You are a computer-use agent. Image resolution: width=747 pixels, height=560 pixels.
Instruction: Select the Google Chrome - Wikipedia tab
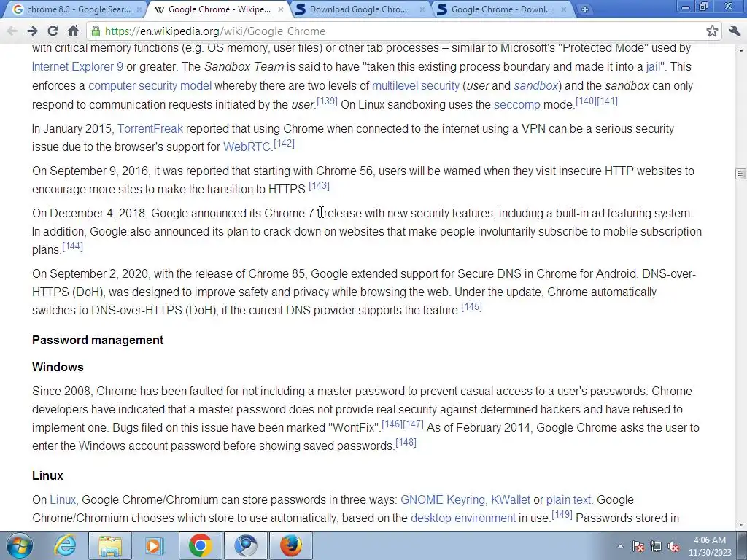(x=217, y=9)
